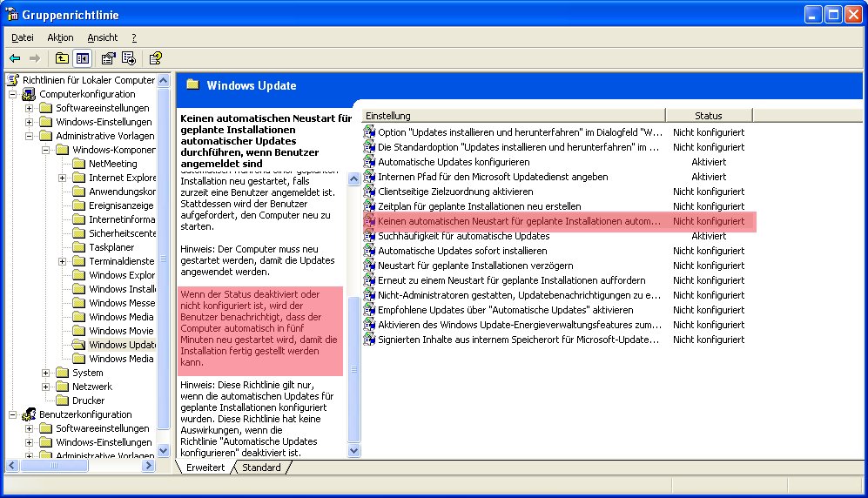The height and width of the screenshot is (498, 868).
Task: Open the Aktion menu
Action: click(x=60, y=37)
